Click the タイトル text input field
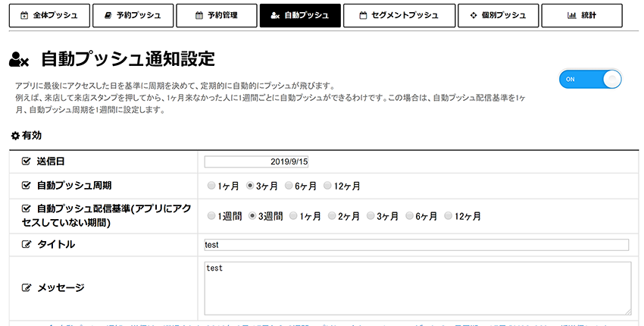The image size is (644, 326). tap(417, 245)
